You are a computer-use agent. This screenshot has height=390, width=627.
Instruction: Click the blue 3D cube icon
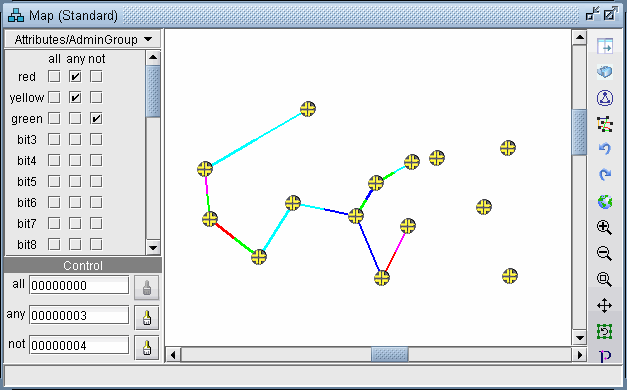tap(605, 72)
